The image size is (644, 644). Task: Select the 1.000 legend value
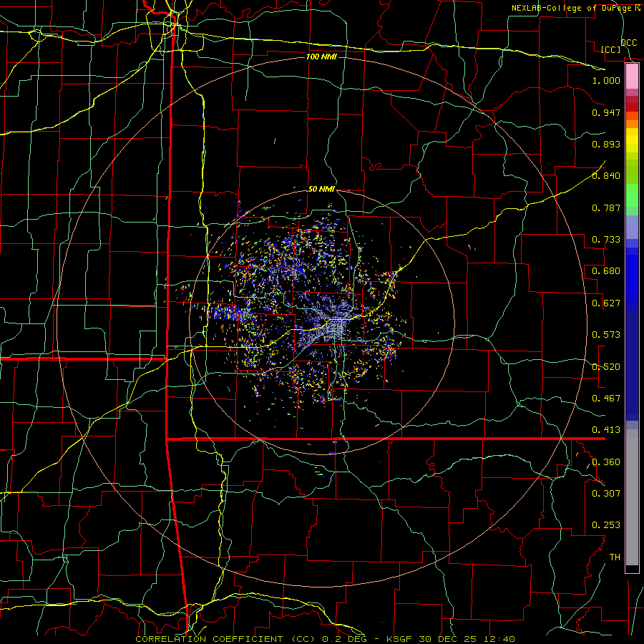point(606,80)
